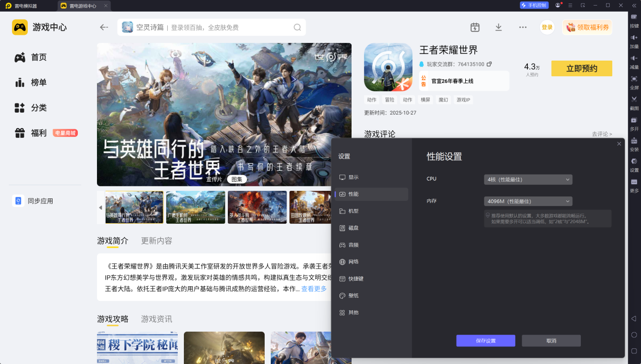
Task: Open 福利 benefits in sidebar
Action: pyautogui.click(x=31, y=133)
